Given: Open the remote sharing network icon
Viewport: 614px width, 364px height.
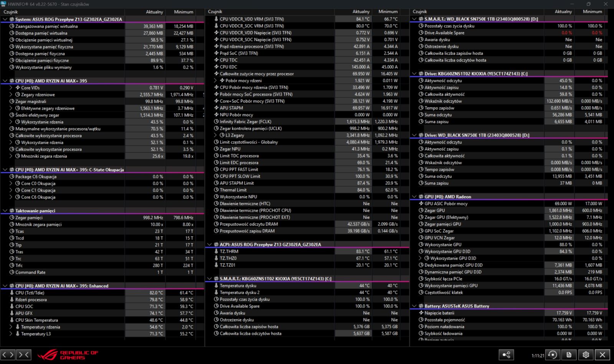Looking at the screenshot, I should (506, 355).
